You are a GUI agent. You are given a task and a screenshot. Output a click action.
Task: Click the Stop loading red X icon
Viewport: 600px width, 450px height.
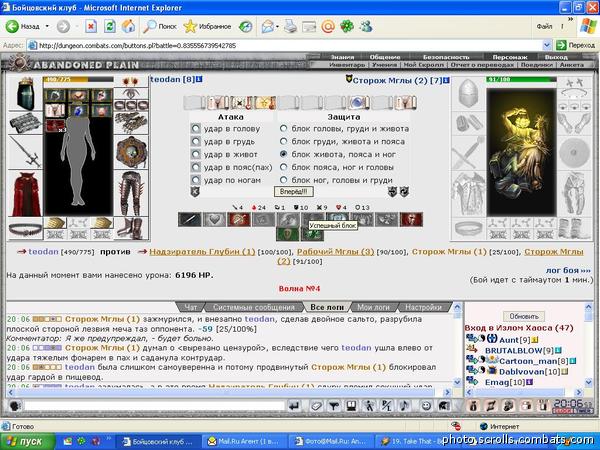point(91,26)
